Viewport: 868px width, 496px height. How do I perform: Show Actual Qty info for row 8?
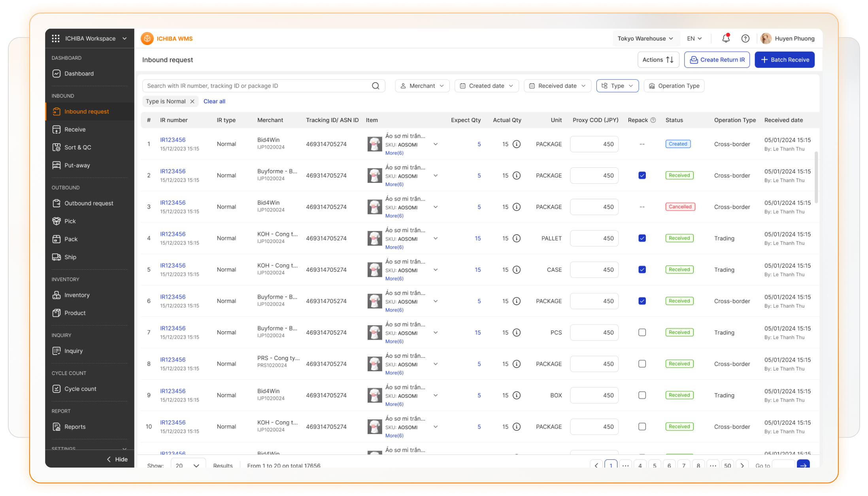[516, 364]
